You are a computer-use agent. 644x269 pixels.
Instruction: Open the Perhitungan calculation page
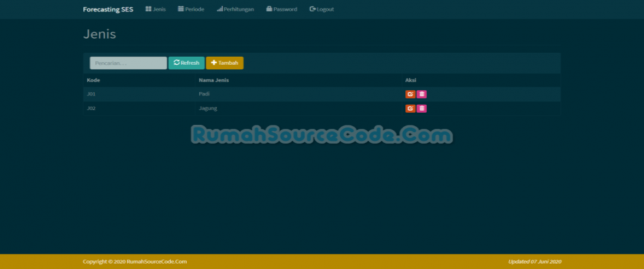click(x=235, y=9)
